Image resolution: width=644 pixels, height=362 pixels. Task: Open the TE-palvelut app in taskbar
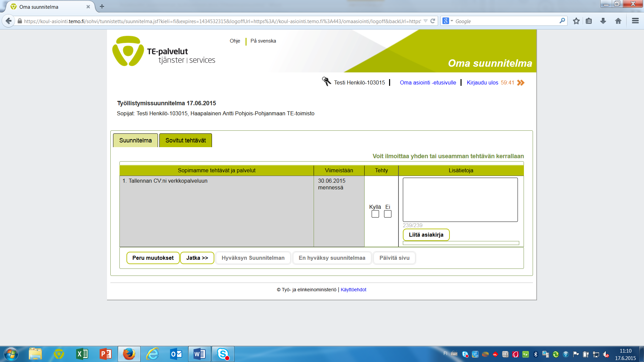pos(59,354)
